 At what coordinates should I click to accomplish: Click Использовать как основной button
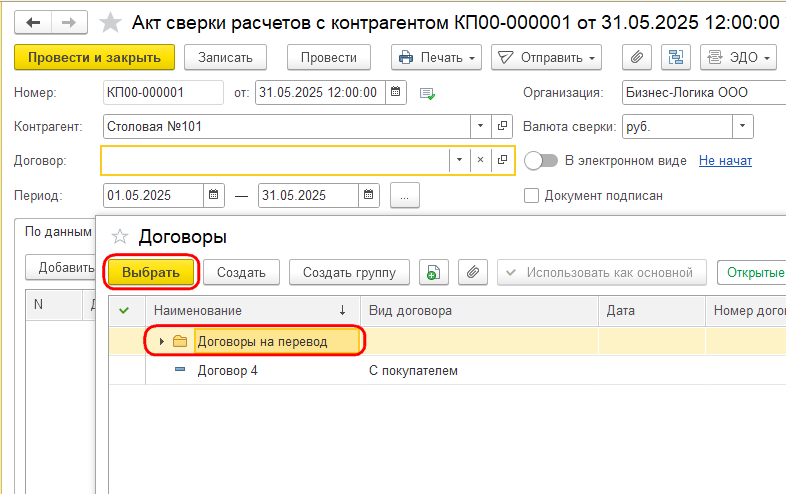pyautogui.click(x=602, y=272)
